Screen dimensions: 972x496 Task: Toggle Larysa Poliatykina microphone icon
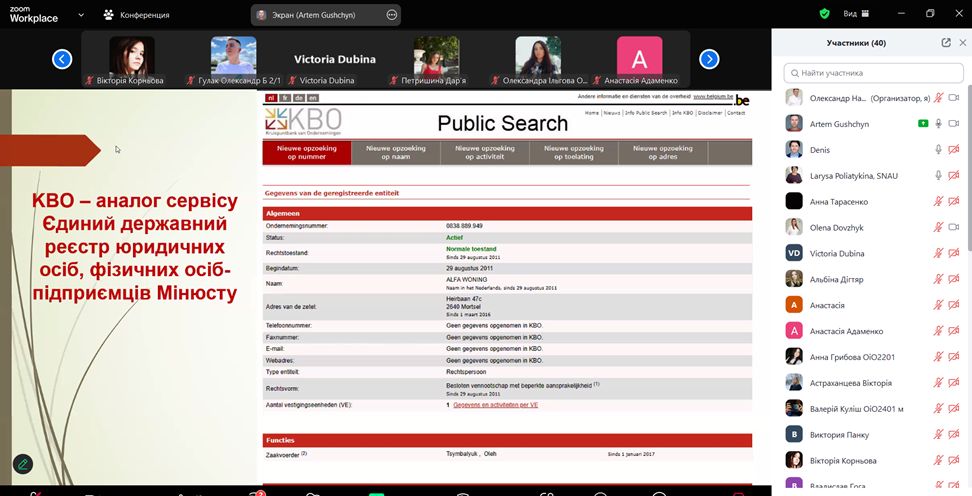(939, 175)
